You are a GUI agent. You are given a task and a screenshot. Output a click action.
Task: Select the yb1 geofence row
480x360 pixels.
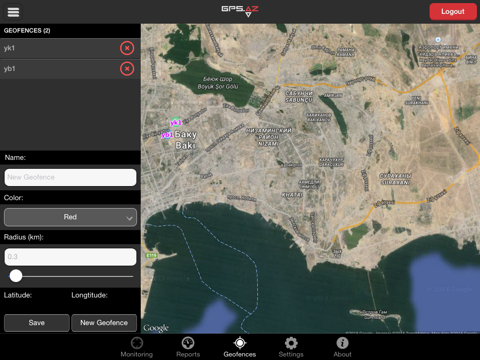pos(70,69)
